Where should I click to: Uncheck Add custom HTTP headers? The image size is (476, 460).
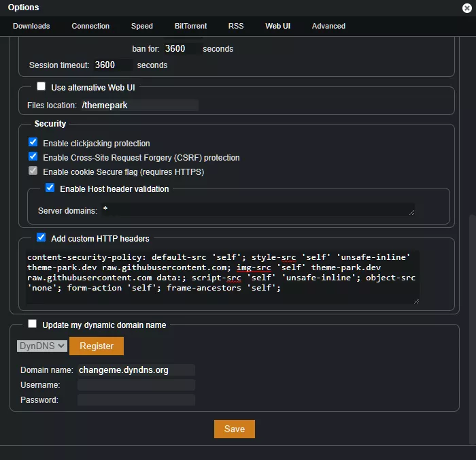pyautogui.click(x=41, y=238)
